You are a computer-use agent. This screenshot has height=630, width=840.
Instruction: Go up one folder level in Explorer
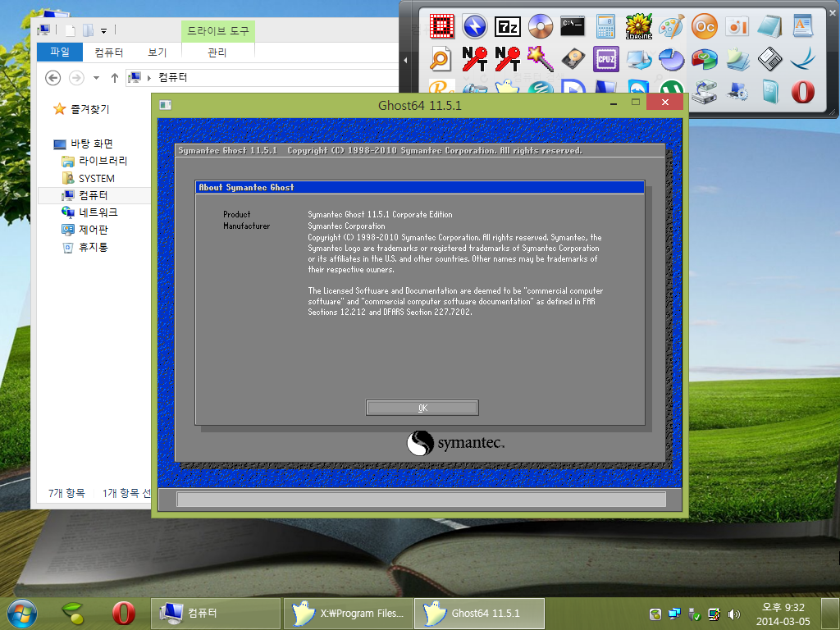115,78
